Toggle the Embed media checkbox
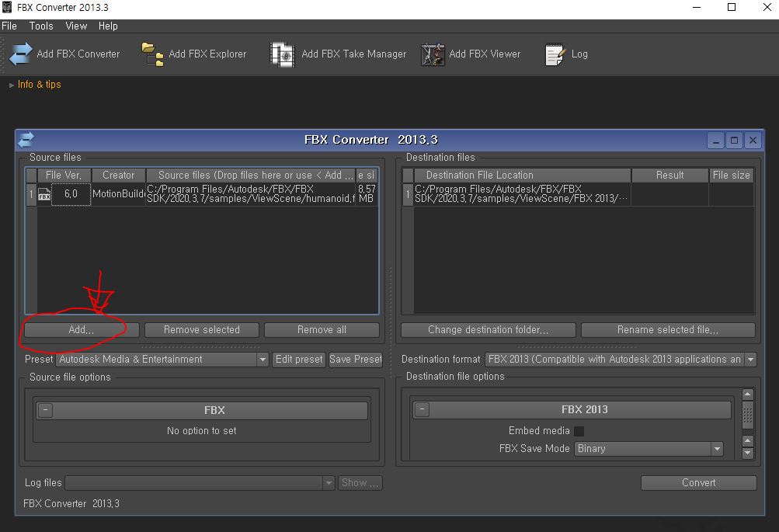The height and width of the screenshot is (532, 779). 579,431
